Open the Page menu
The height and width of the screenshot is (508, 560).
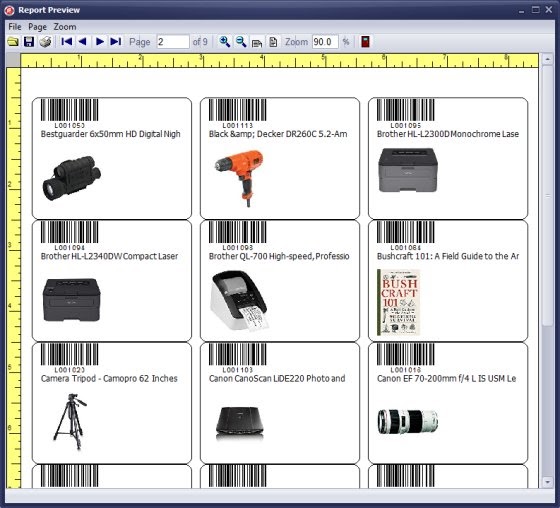tap(38, 27)
